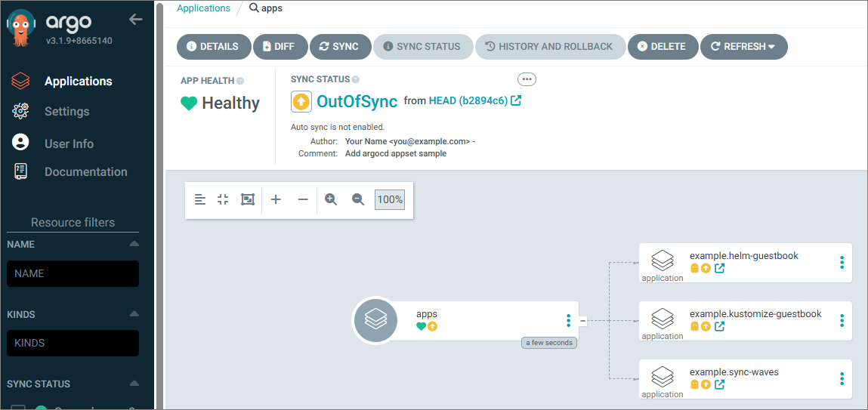This screenshot has height=410, width=868.
Task: Click the KINDS filter input field
Action: (73, 343)
